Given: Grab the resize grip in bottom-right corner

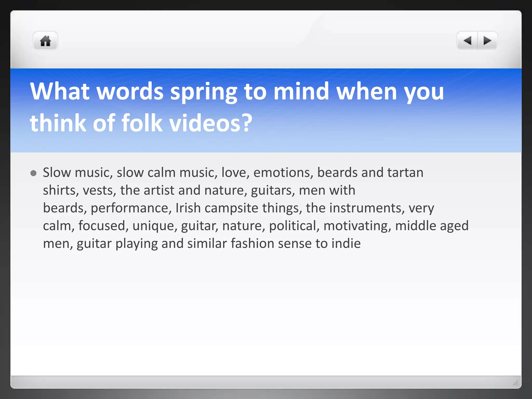Looking at the screenshot, I should (516, 383).
